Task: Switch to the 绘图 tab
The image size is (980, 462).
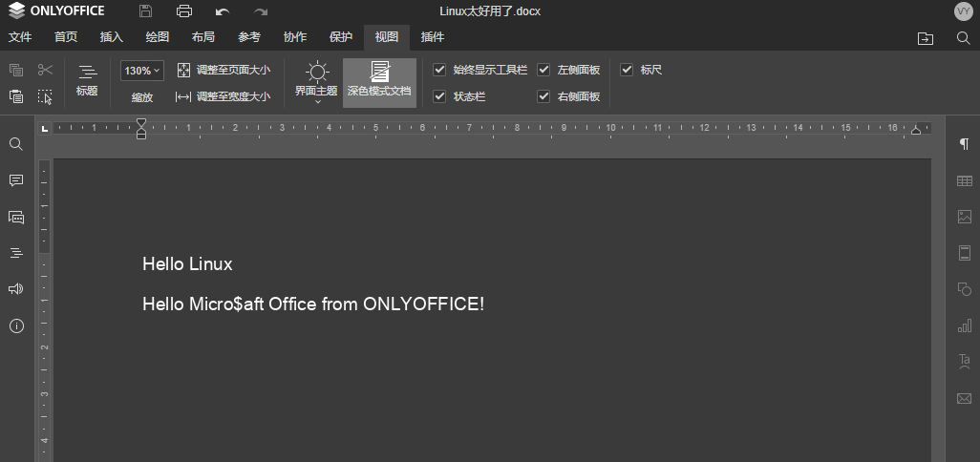Action: coord(158,37)
